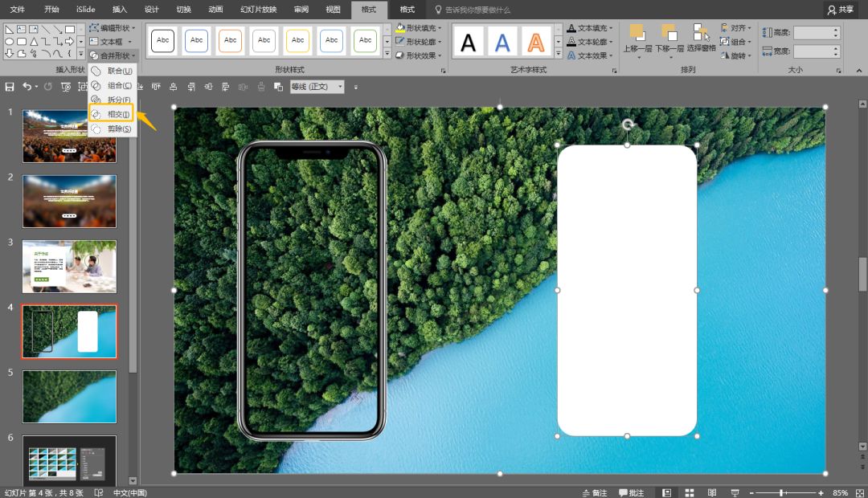Choose 组合(C) combine shapes option
This screenshot has height=498, width=868.
point(113,85)
